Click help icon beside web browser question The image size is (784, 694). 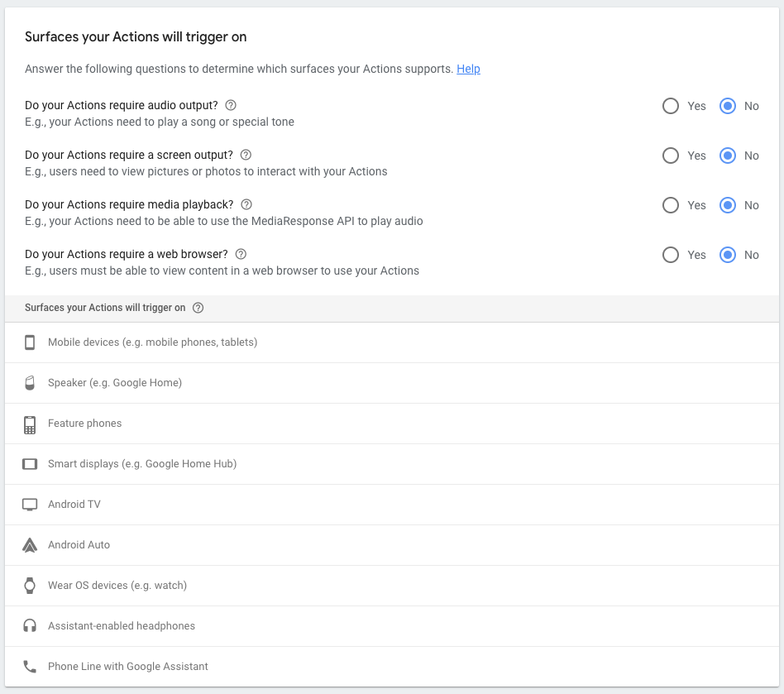(241, 254)
